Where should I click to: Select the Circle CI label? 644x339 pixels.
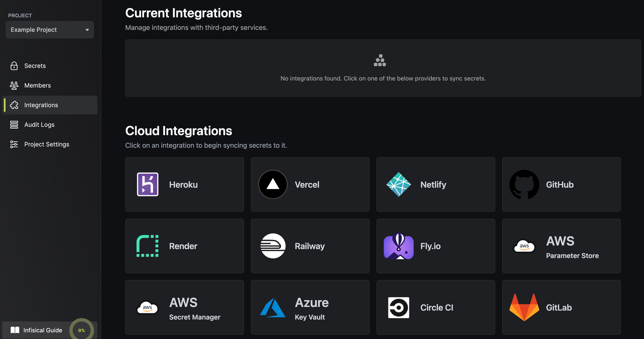(437, 307)
